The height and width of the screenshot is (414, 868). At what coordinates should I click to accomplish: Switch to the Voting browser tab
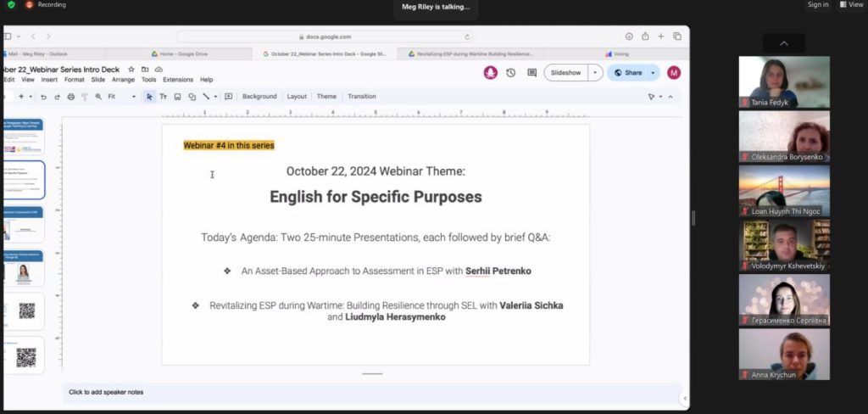tap(617, 54)
